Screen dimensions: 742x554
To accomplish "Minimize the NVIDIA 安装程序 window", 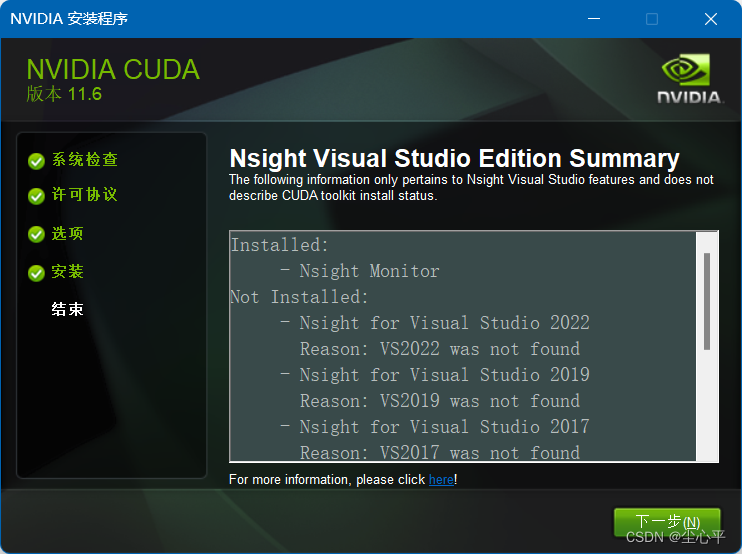I will (594, 19).
